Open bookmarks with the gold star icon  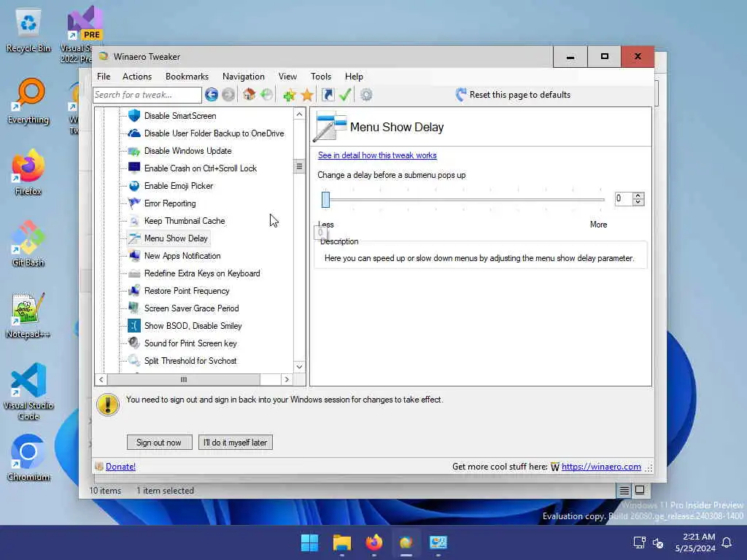tap(307, 96)
